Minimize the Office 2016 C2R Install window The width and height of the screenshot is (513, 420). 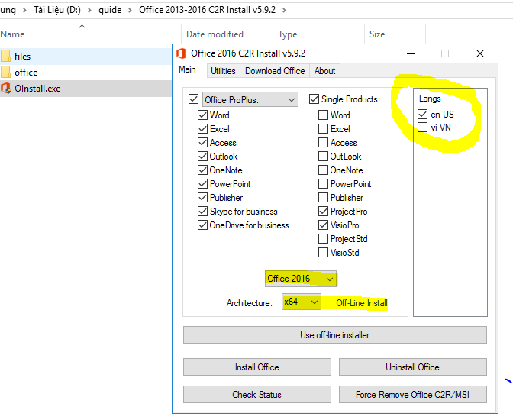pyautogui.click(x=411, y=53)
